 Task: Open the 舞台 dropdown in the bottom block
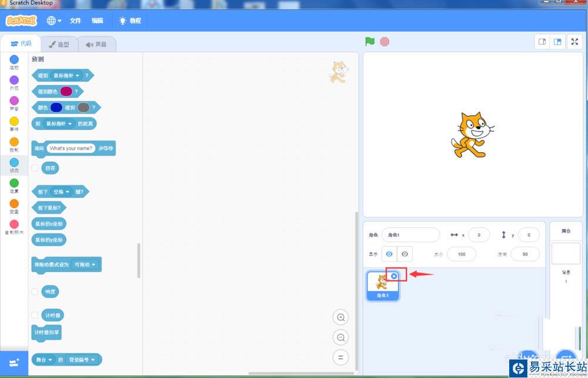[44, 360]
